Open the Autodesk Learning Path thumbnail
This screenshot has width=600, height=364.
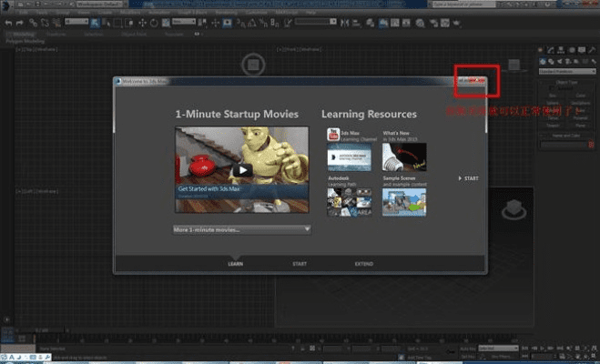coord(349,199)
